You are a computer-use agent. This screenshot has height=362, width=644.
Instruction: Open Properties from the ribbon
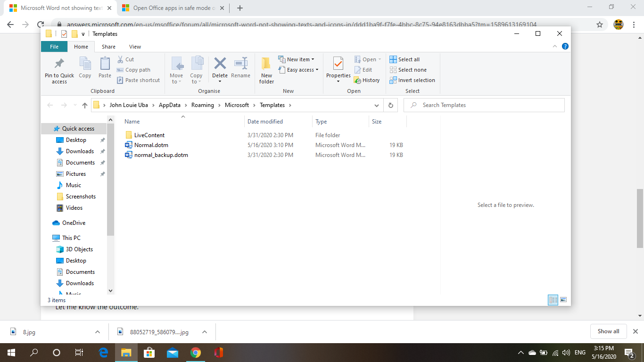(339, 70)
